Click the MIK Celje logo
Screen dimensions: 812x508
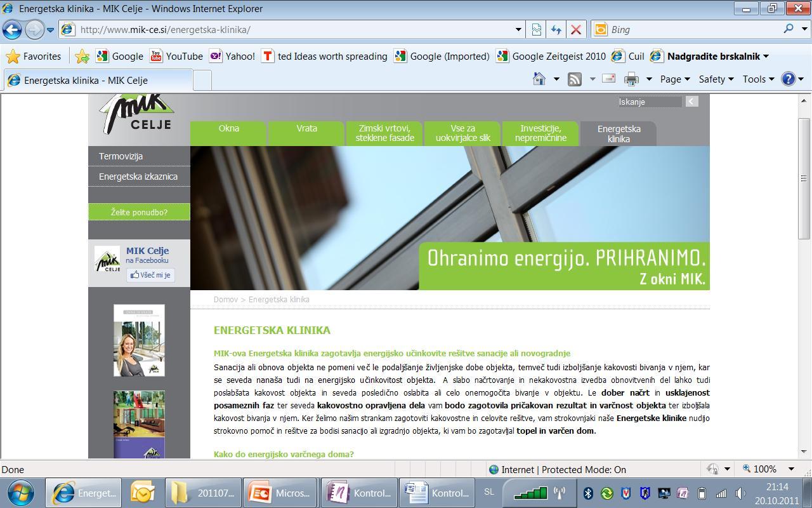[138, 113]
